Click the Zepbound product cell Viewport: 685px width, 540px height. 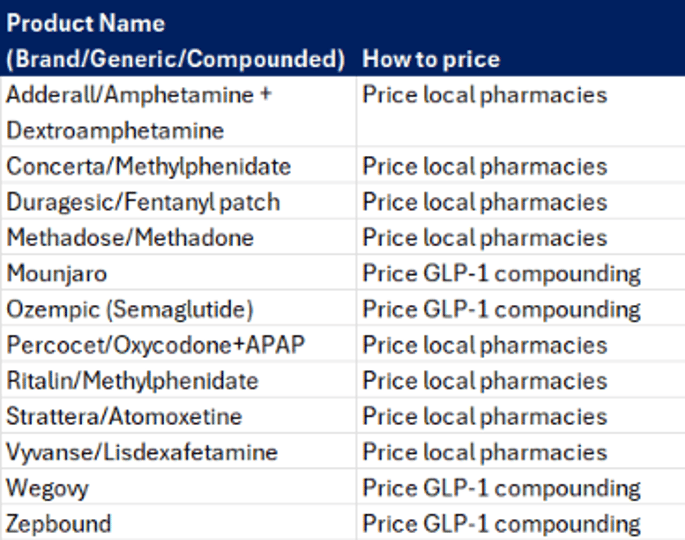coord(58,524)
